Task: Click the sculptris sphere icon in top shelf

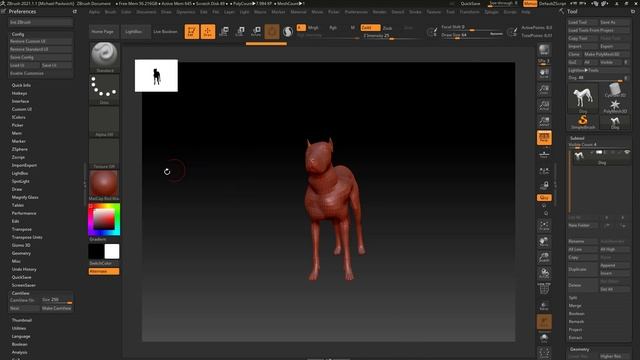Action: point(288,31)
